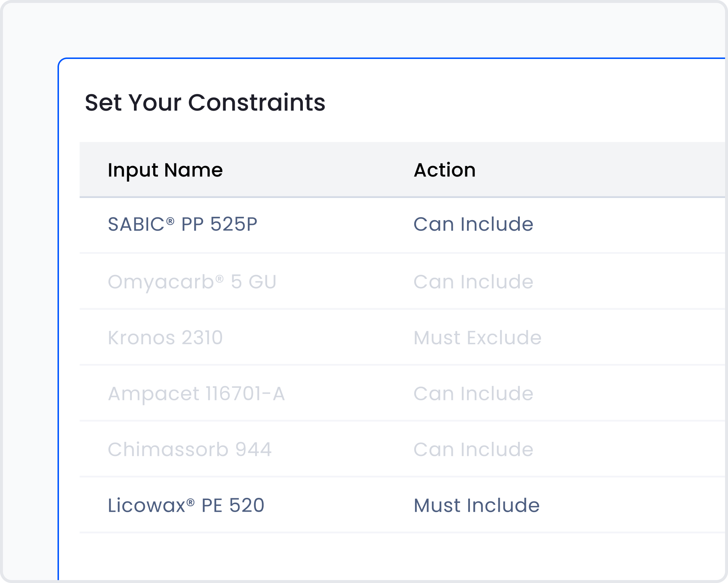The width and height of the screenshot is (728, 583).
Task: Click the registered mark after SABIC
Action: 170,221
